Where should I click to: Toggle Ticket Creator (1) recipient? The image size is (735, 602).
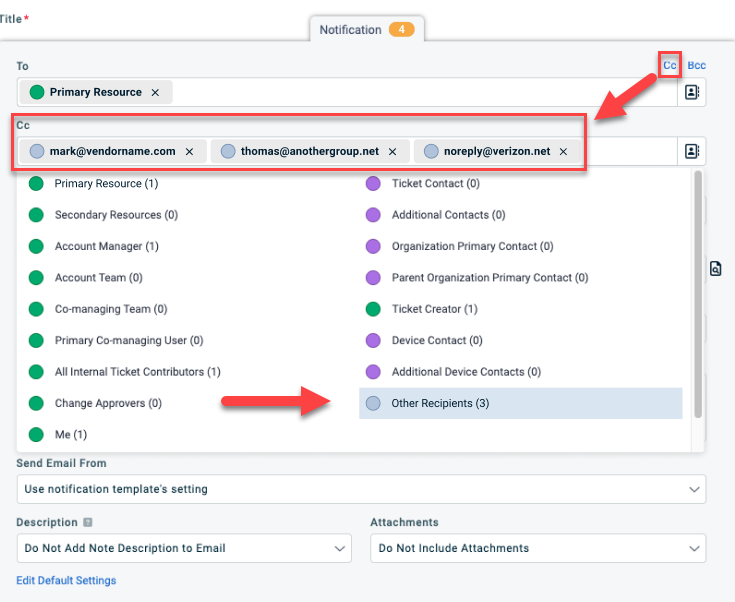click(434, 309)
